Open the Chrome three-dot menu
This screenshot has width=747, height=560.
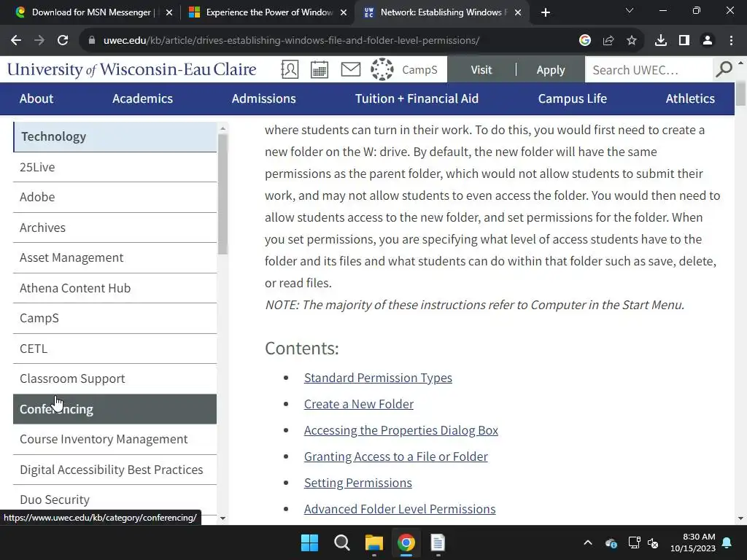point(731,41)
